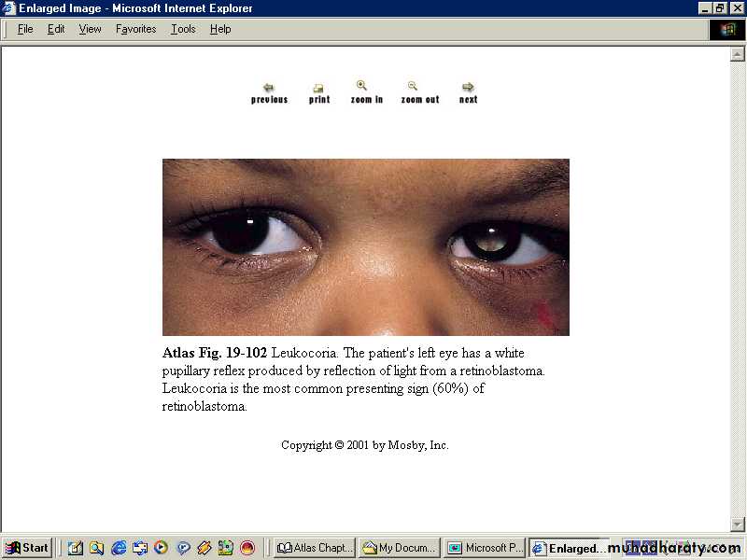Click the Start button
Screen dimensions: 747x560
pos(27,548)
